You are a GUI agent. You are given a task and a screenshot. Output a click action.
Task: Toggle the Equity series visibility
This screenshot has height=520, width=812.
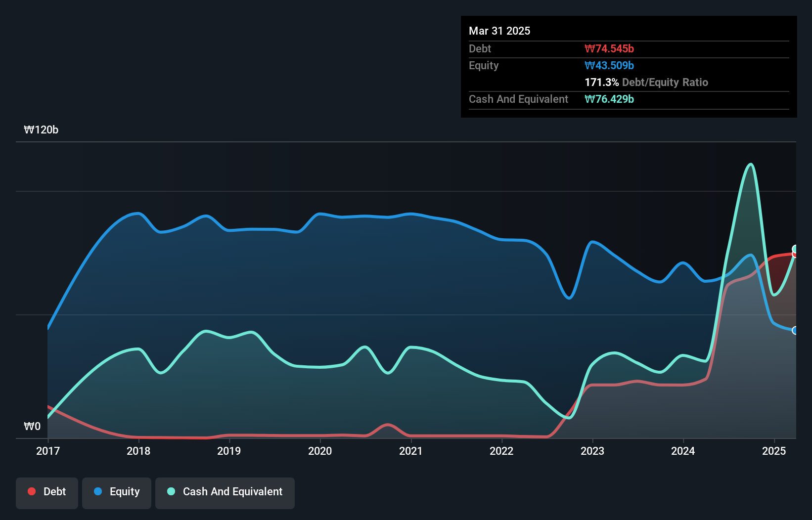(116, 492)
